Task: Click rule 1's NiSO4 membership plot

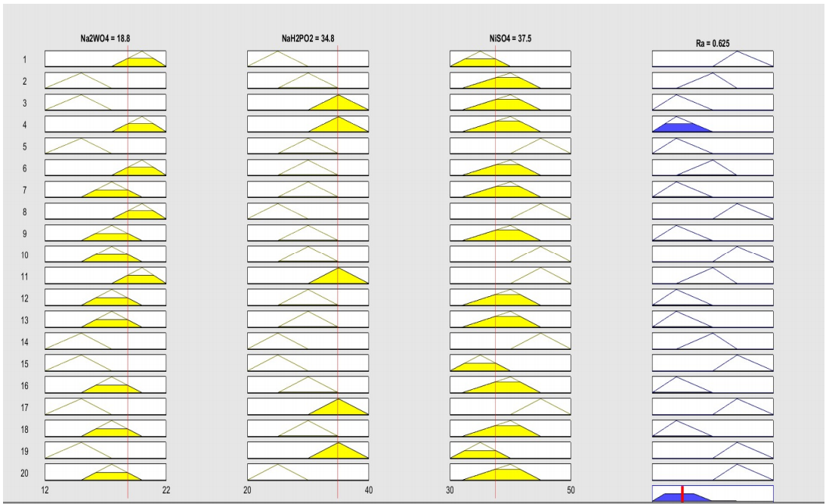Action: click(x=510, y=59)
